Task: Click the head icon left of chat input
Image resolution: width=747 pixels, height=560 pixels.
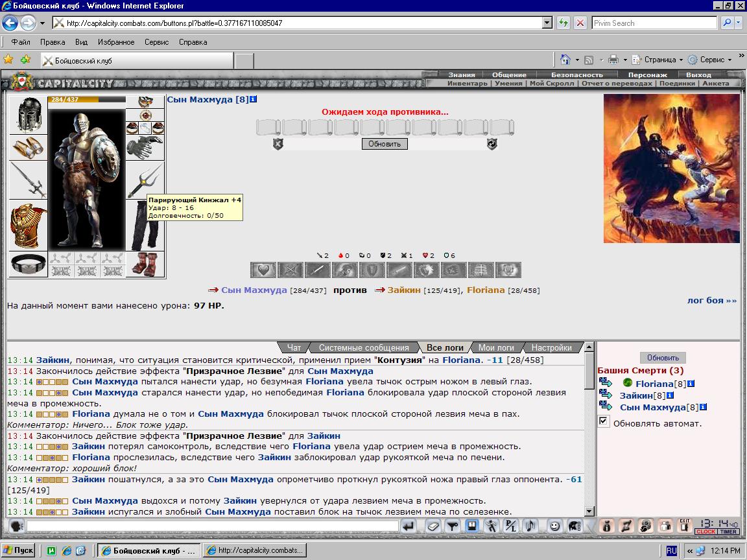Action: point(17,526)
